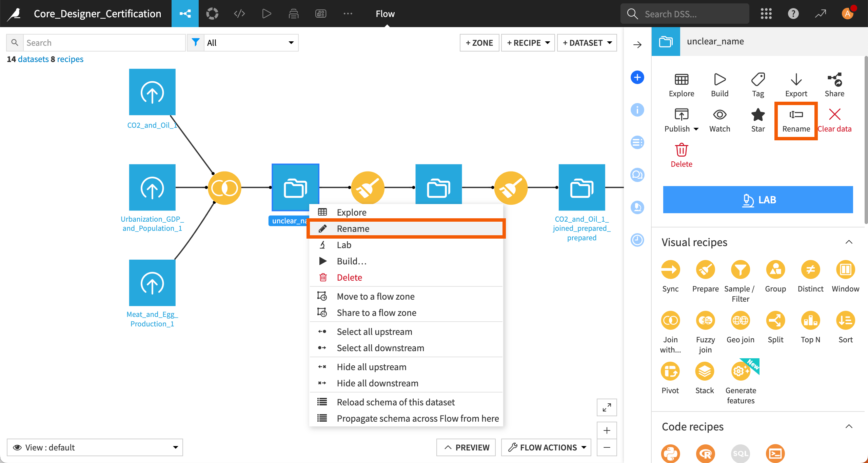Click the Export arrow icon
Image resolution: width=868 pixels, height=463 pixels.
point(796,80)
